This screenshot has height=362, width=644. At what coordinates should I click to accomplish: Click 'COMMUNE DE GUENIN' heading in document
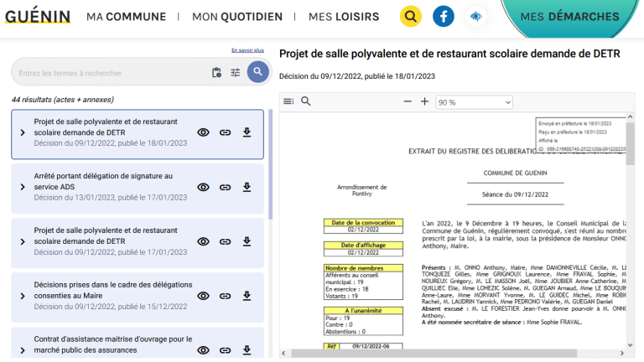pos(515,173)
